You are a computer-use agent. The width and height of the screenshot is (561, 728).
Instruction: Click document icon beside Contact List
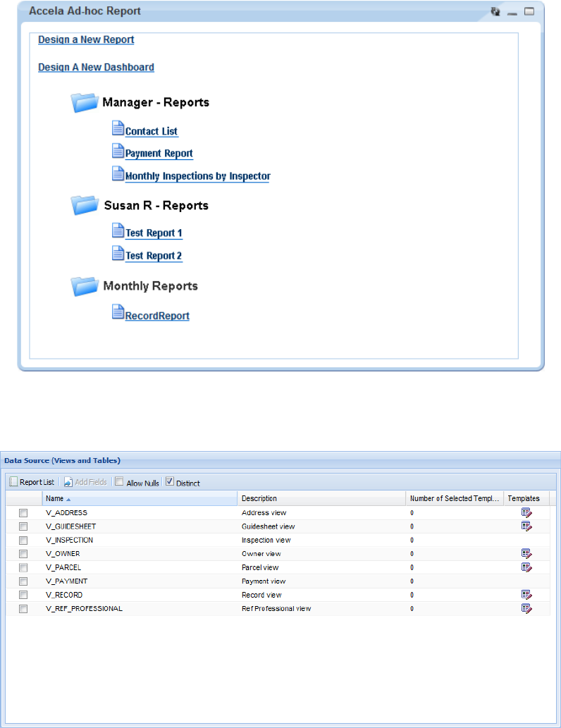coord(118,128)
